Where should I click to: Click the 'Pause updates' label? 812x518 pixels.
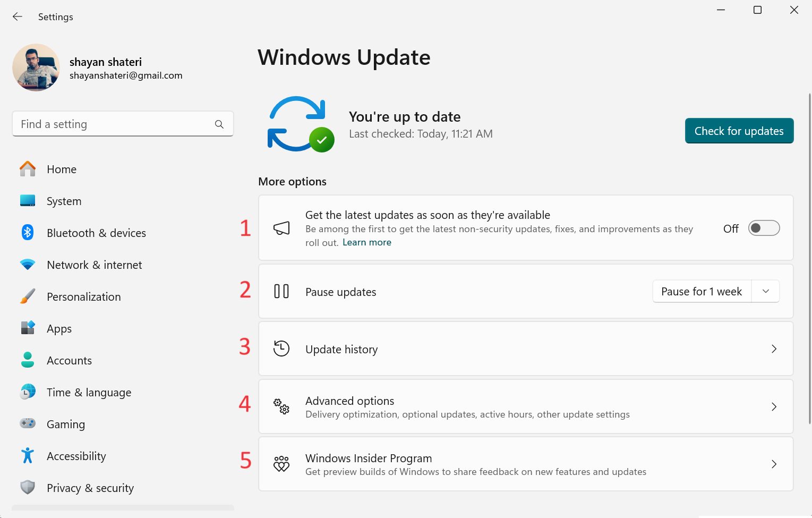pyautogui.click(x=340, y=292)
